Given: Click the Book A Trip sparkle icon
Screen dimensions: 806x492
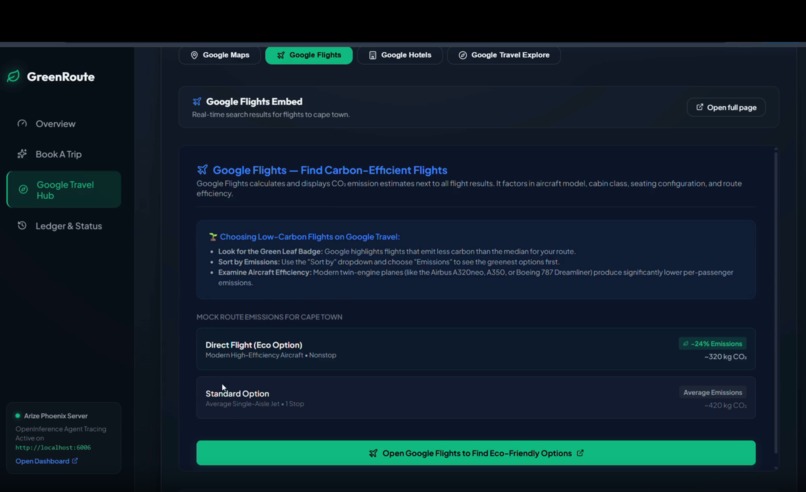Looking at the screenshot, I should [22, 154].
